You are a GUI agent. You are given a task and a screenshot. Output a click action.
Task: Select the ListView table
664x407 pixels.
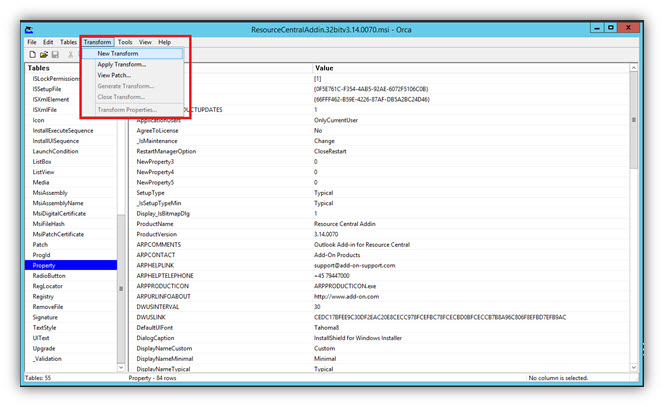point(43,172)
